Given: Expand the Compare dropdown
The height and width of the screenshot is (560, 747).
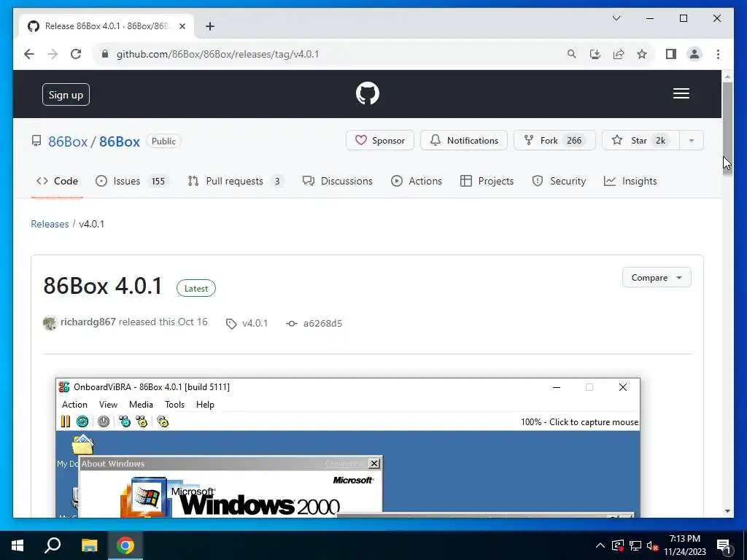Looking at the screenshot, I should click(x=657, y=278).
